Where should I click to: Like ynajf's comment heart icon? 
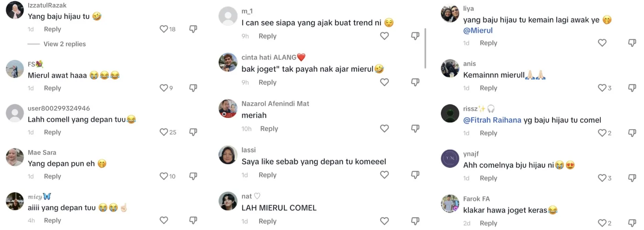coord(602,178)
